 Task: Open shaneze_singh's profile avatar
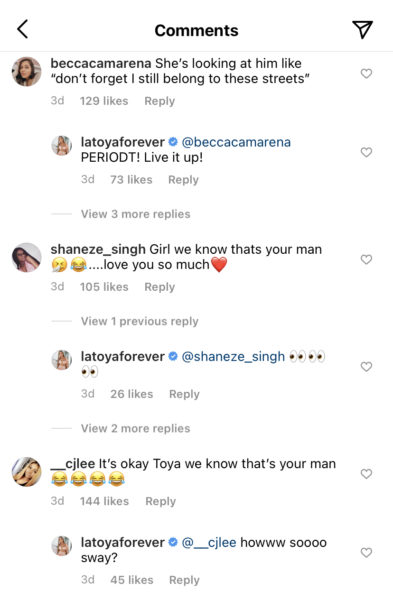pyautogui.click(x=26, y=258)
